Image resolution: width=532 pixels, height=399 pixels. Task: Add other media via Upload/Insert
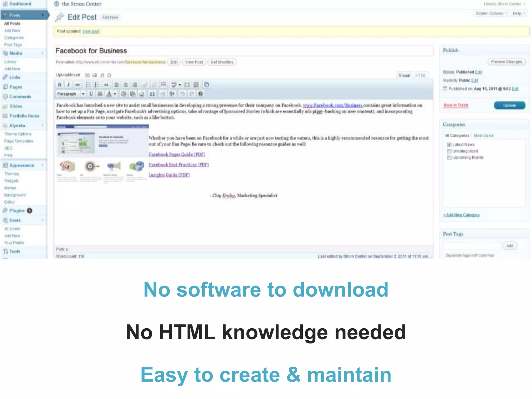(x=109, y=75)
